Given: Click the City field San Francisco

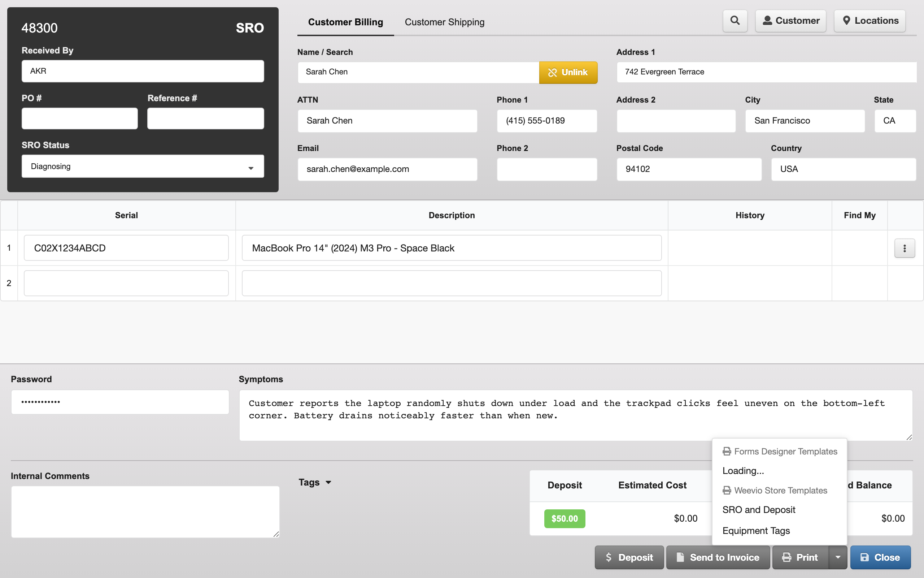Looking at the screenshot, I should 805,121.
